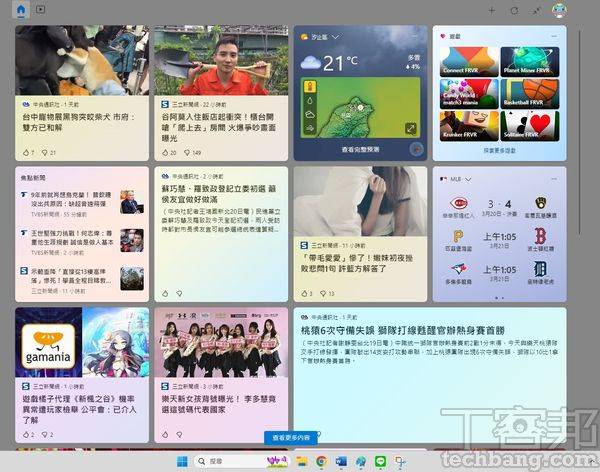Open the gamania logo news card
This screenshot has height=472, width=600.
point(82,375)
